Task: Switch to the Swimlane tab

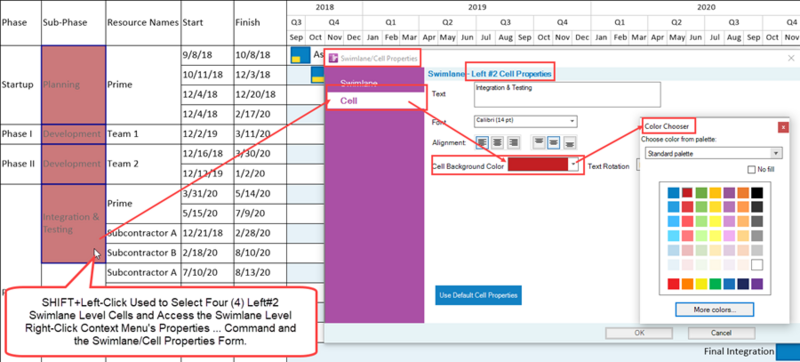Action: (x=359, y=83)
